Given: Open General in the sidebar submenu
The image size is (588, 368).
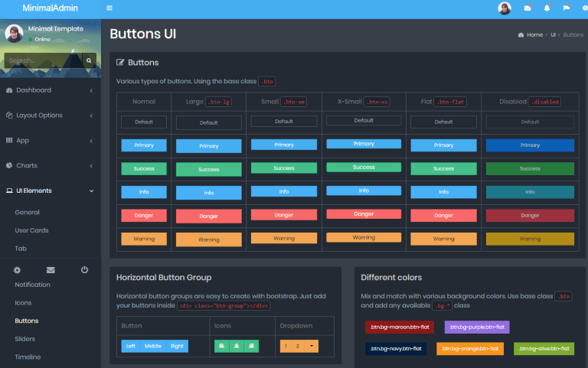Looking at the screenshot, I should coord(27,212).
